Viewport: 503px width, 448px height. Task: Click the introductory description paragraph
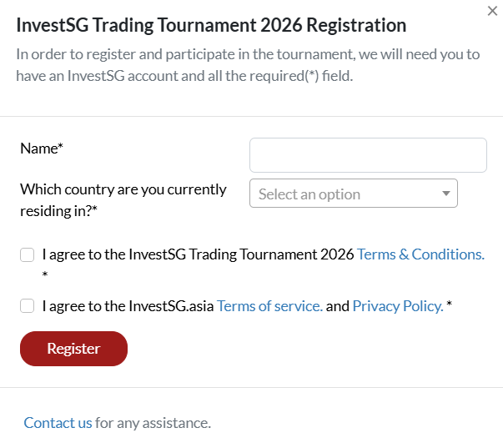[x=248, y=65]
